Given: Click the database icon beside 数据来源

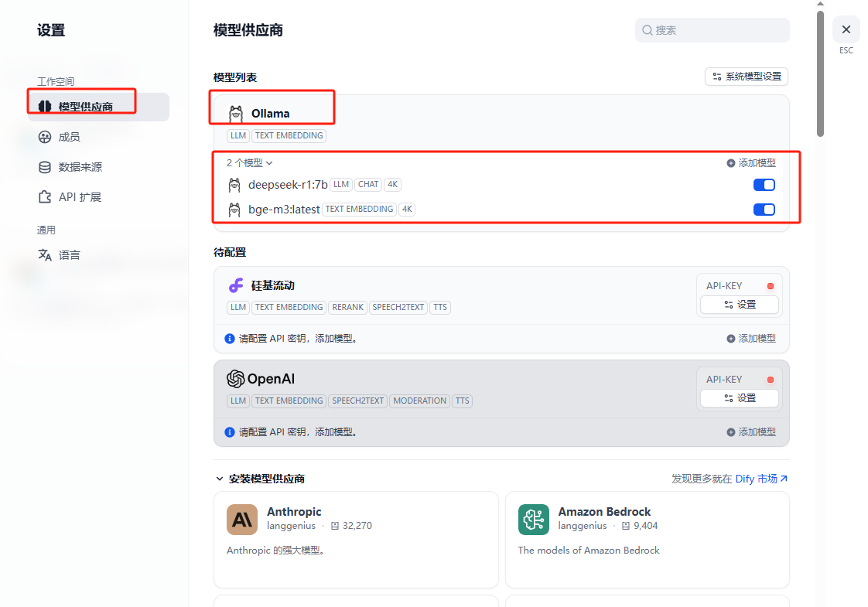Looking at the screenshot, I should click(x=45, y=167).
